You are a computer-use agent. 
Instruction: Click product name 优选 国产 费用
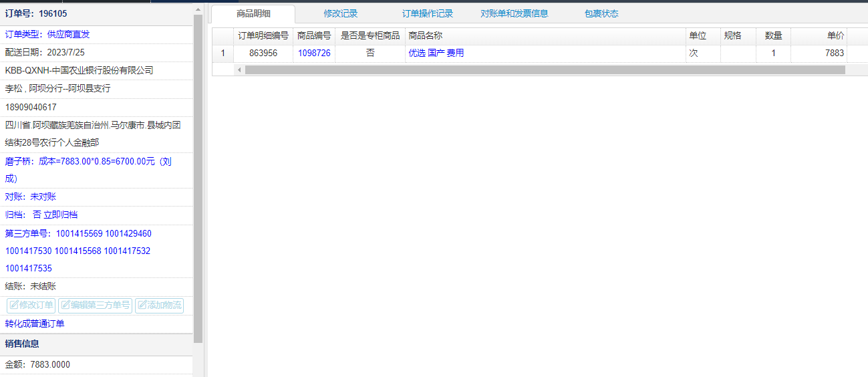[x=436, y=53]
